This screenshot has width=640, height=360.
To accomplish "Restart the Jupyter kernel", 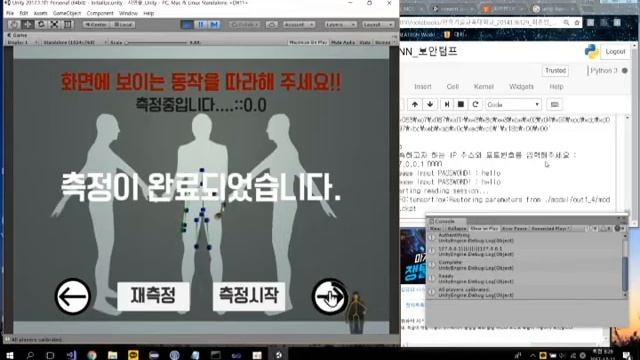I will tap(475, 105).
